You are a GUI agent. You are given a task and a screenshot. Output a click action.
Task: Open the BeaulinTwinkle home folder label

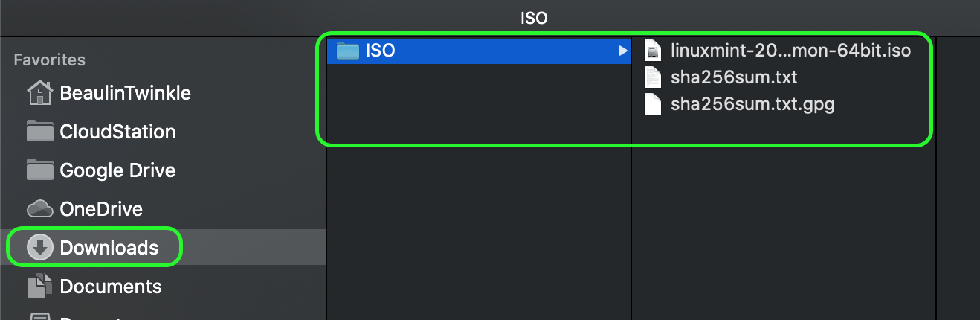125,93
